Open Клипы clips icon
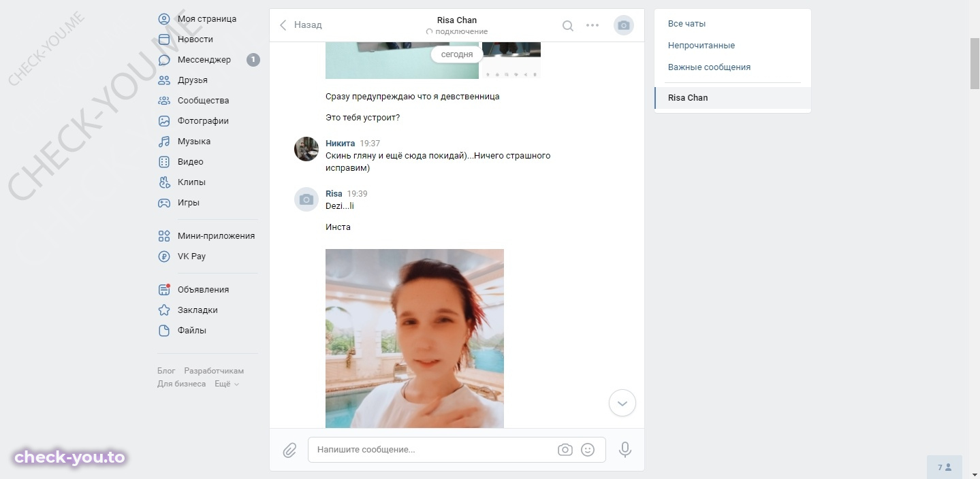This screenshot has height=479, width=980. pyautogui.click(x=164, y=182)
